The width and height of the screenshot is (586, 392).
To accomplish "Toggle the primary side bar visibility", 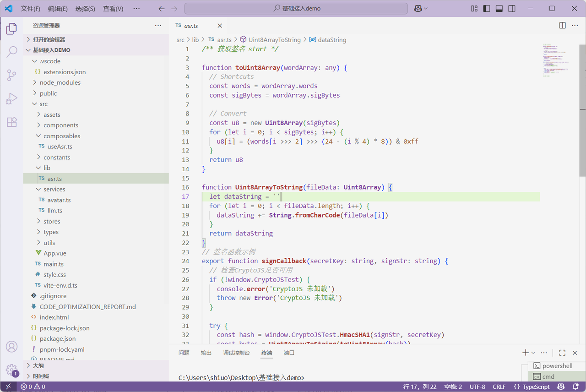I will pos(487,9).
